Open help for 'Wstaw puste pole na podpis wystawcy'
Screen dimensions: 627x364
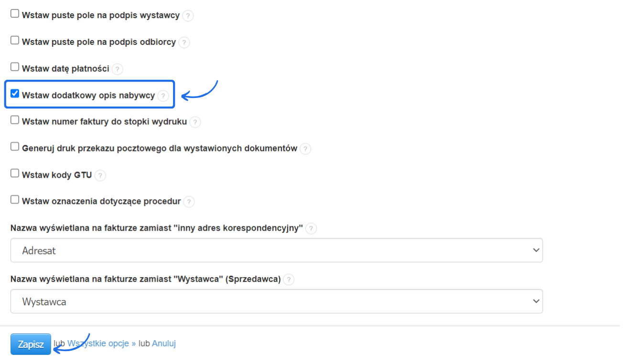(188, 15)
